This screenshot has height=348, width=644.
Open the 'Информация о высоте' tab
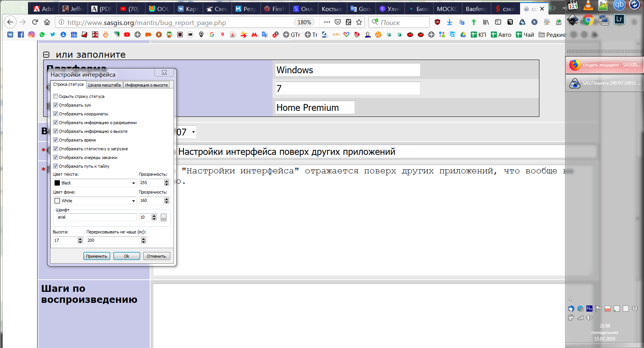coord(146,85)
